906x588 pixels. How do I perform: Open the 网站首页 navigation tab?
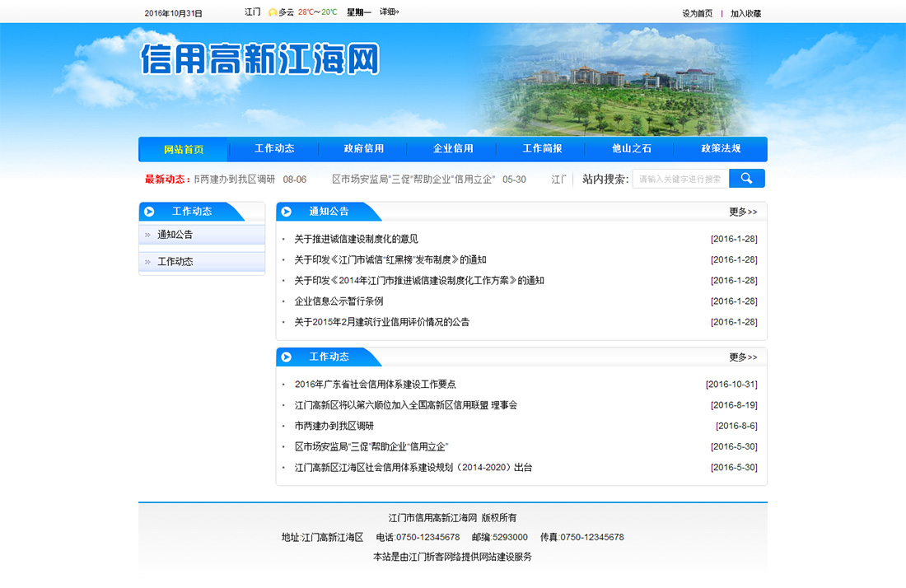click(184, 150)
